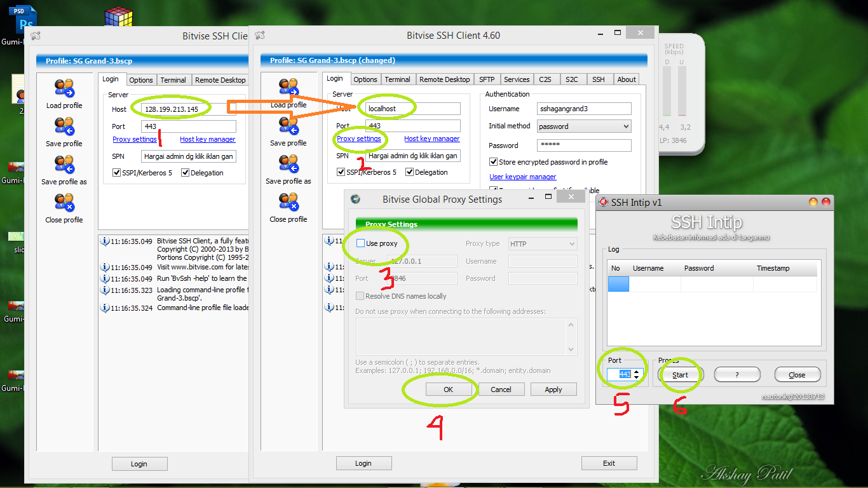The height and width of the screenshot is (488, 868).
Task: Switch to Terminal tab in Bitvise 4.60 window
Action: (398, 79)
